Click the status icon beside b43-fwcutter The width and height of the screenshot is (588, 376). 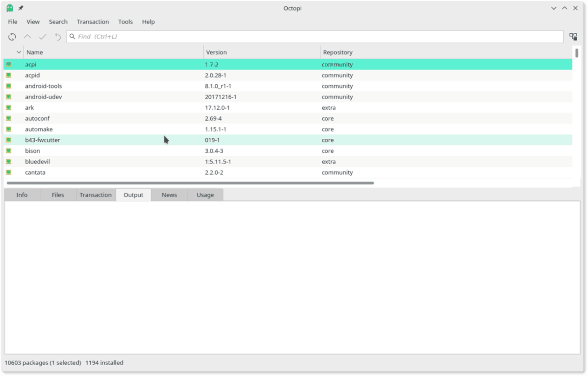tap(9, 140)
